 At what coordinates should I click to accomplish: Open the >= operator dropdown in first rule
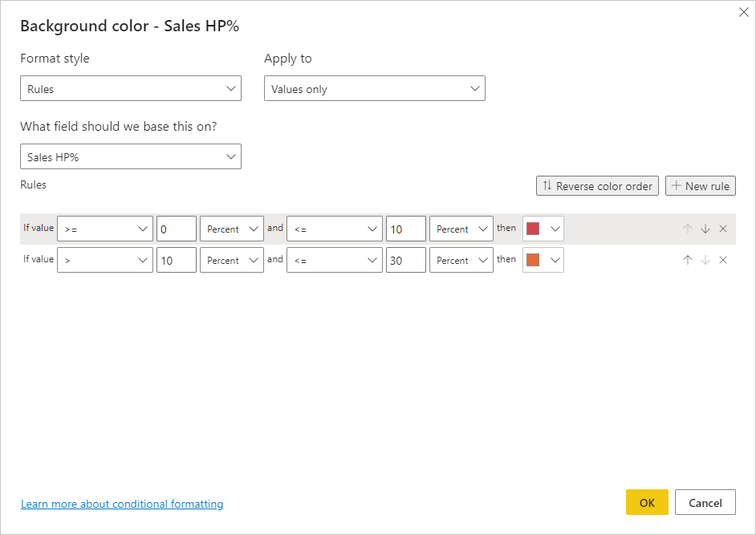point(105,229)
